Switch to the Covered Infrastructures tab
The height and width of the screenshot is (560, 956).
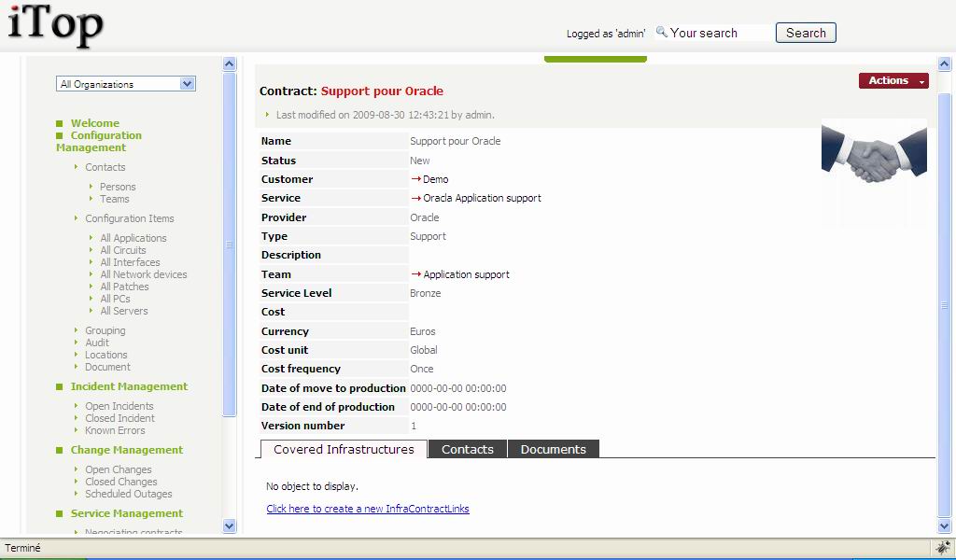[x=344, y=449]
